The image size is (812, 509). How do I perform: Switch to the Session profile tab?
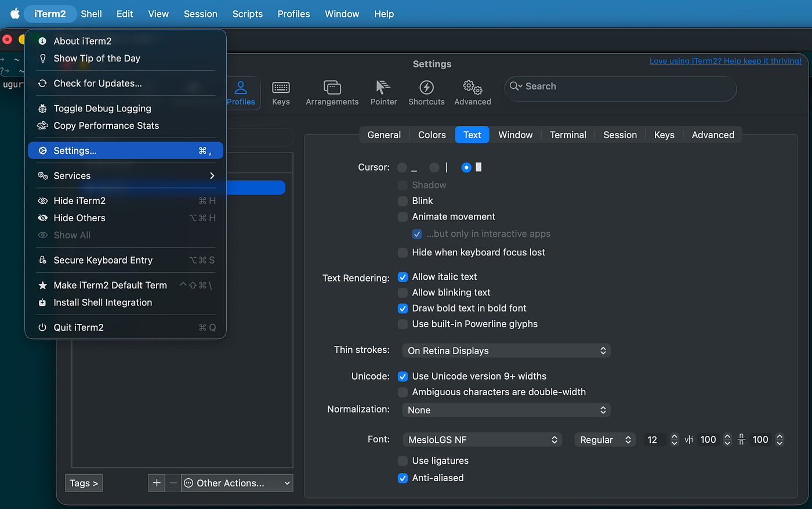pos(620,135)
